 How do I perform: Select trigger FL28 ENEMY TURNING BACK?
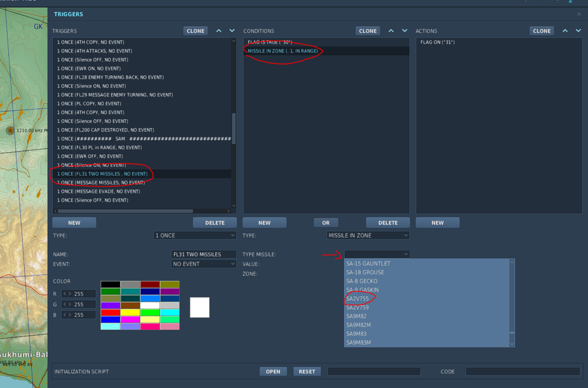[142, 77]
